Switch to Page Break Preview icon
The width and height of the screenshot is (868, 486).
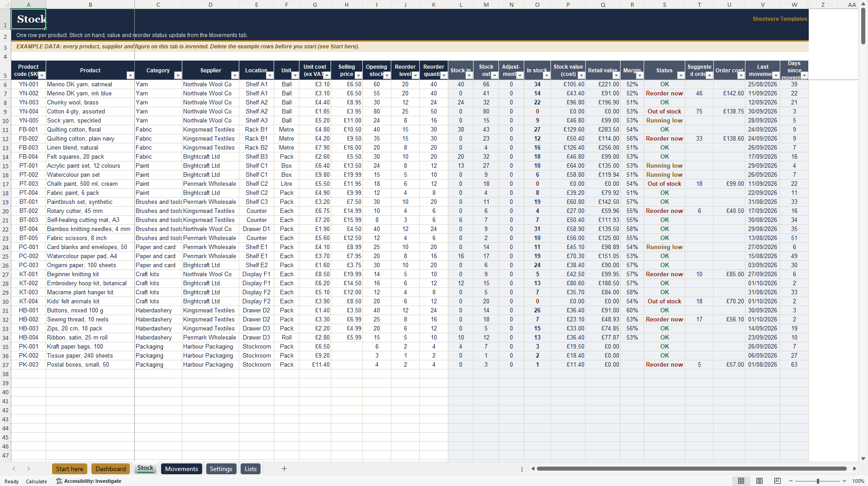[778, 481]
